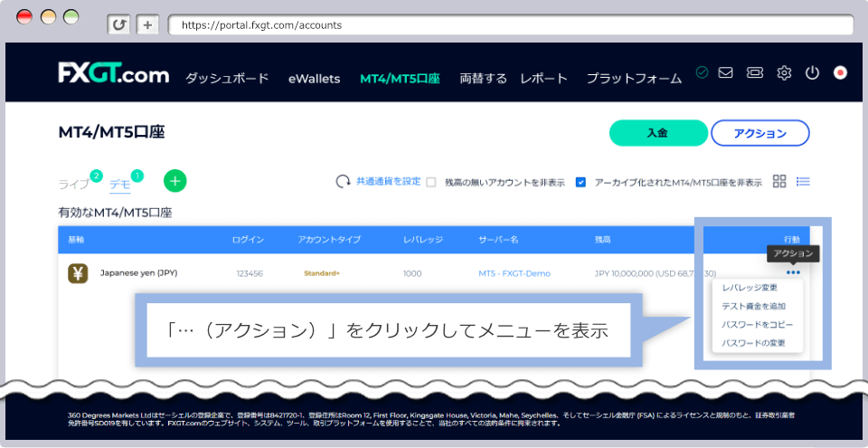This screenshot has width=868, height=448.
Task: Open the eWallets menu
Action: (x=315, y=79)
